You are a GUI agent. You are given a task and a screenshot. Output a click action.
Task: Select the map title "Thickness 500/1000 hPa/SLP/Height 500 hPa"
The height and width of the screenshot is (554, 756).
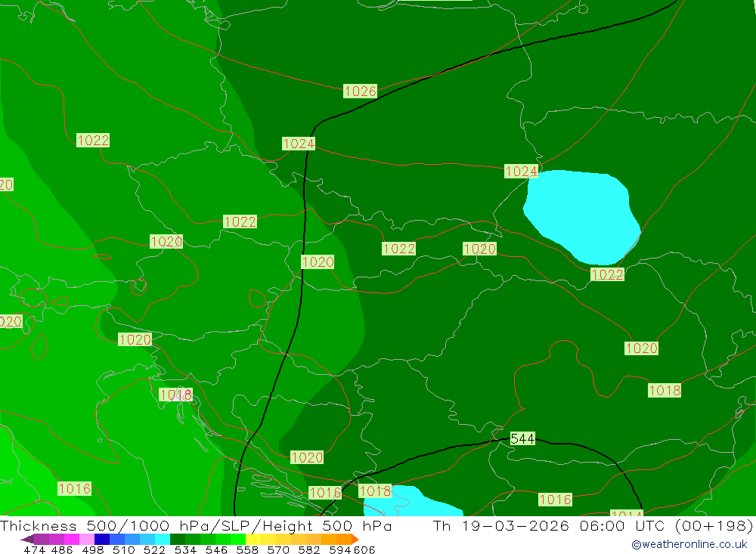click(x=196, y=525)
